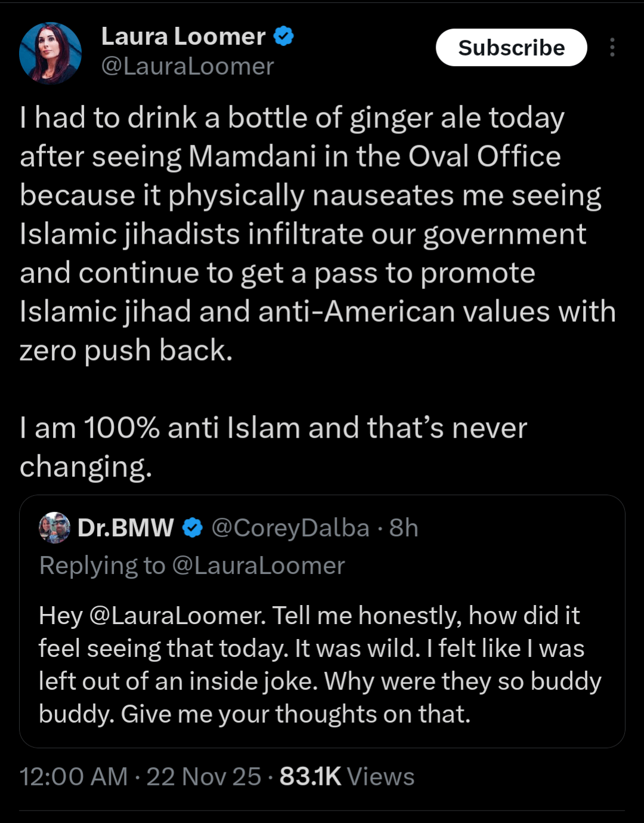644x823 pixels.
Task: Open the Laura Loomer display name link
Action: click(183, 37)
